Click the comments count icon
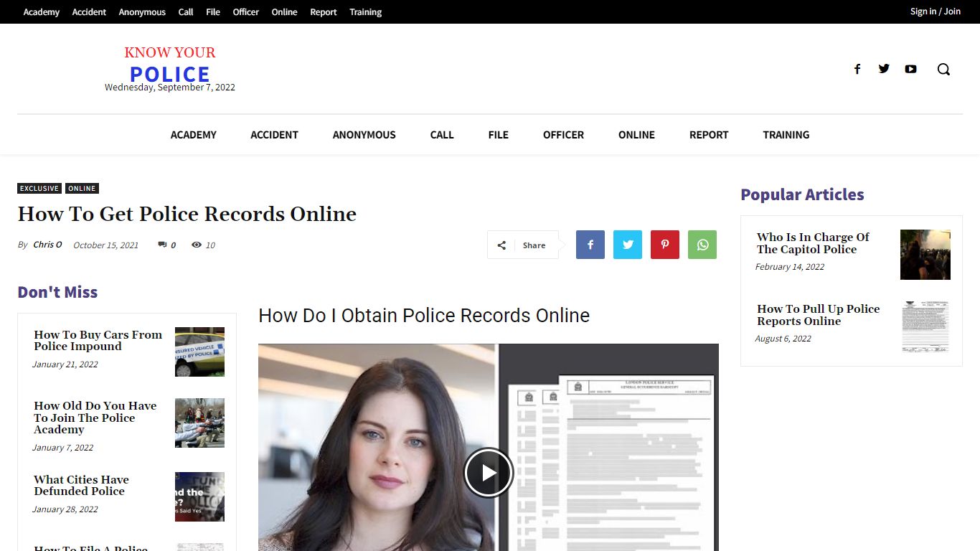 pos(162,245)
